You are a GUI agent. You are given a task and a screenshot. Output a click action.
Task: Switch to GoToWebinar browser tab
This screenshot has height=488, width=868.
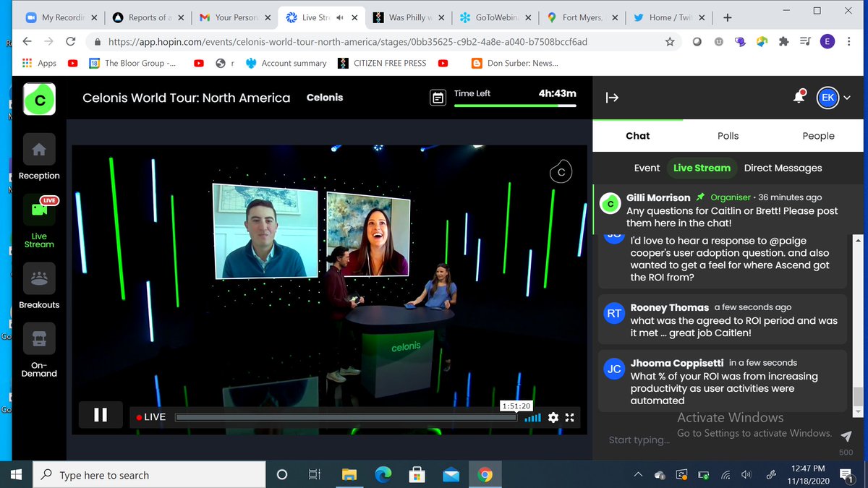(494, 17)
